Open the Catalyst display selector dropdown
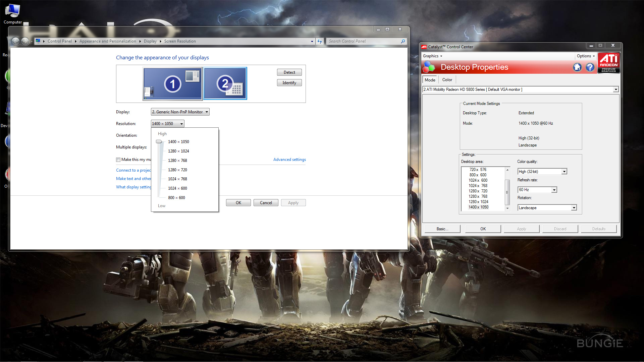The image size is (644, 362). (x=616, y=89)
